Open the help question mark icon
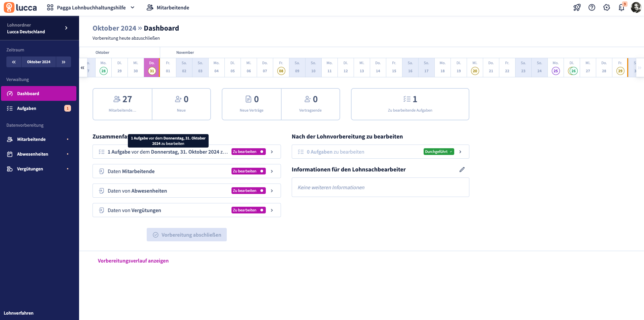The width and height of the screenshot is (644, 320). 592,7
